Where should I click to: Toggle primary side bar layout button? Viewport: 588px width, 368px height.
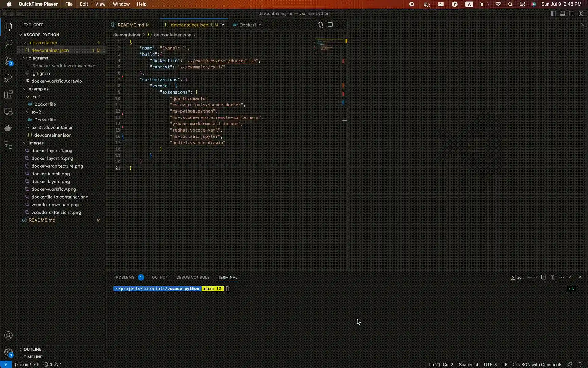pyautogui.click(x=553, y=13)
